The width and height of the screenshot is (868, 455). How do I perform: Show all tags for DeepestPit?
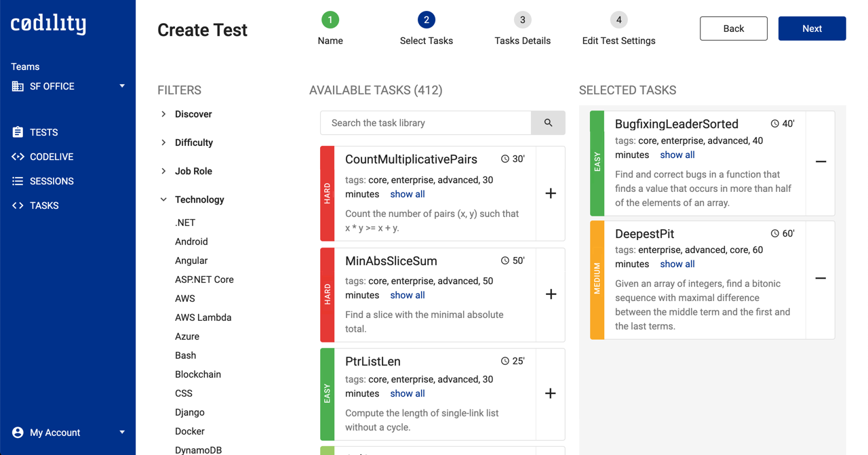pyautogui.click(x=677, y=264)
